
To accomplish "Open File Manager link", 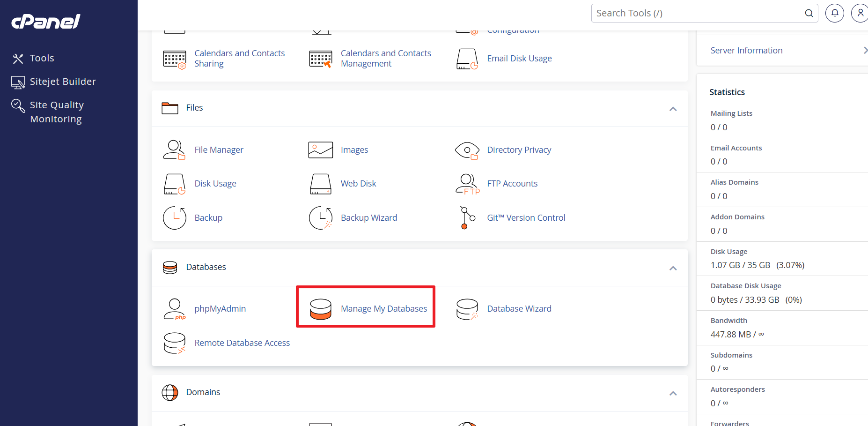I will click(x=219, y=150).
